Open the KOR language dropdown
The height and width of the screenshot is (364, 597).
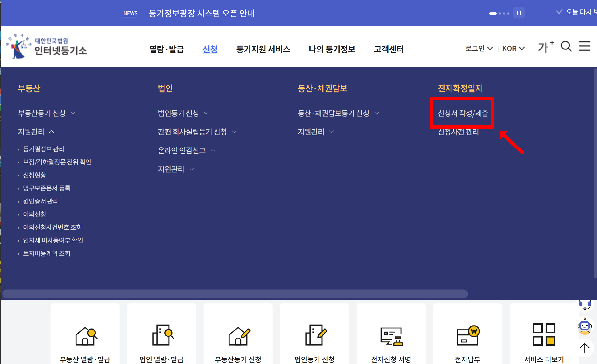point(513,48)
